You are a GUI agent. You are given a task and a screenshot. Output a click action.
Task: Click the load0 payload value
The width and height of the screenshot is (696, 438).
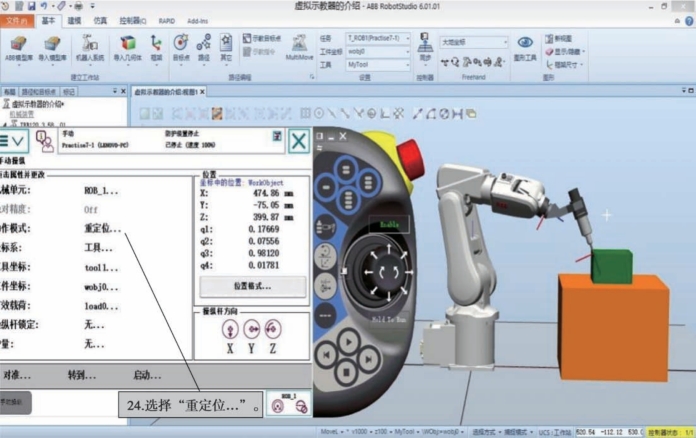101,306
